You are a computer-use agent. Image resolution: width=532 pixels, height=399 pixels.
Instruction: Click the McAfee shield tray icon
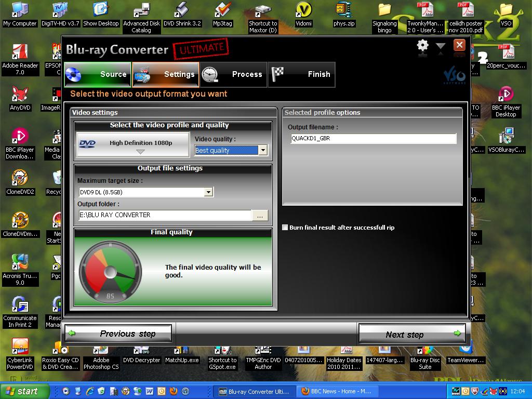(475, 391)
